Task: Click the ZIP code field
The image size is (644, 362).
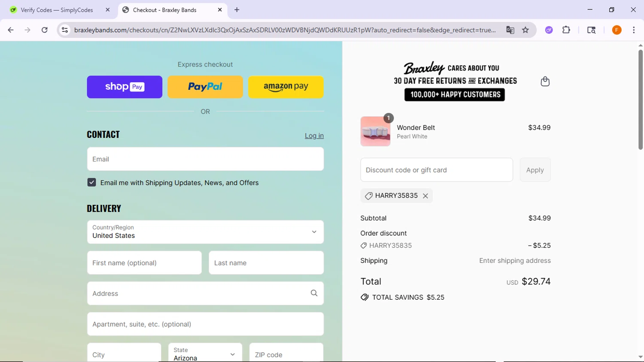Action: [286, 353]
